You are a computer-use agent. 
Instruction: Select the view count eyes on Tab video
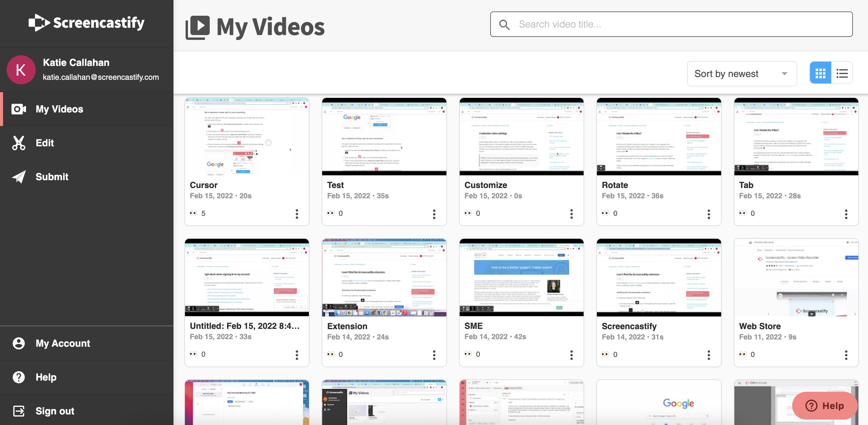point(743,213)
